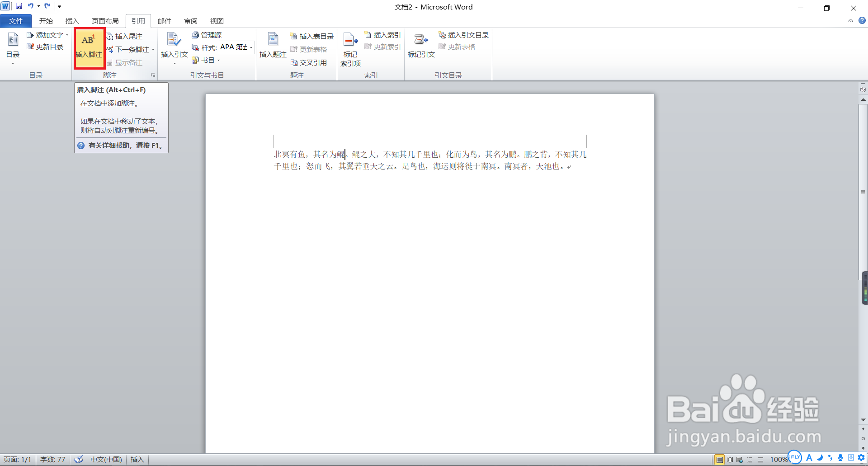Redo the last action
The image size is (868, 466).
pyautogui.click(x=47, y=6)
